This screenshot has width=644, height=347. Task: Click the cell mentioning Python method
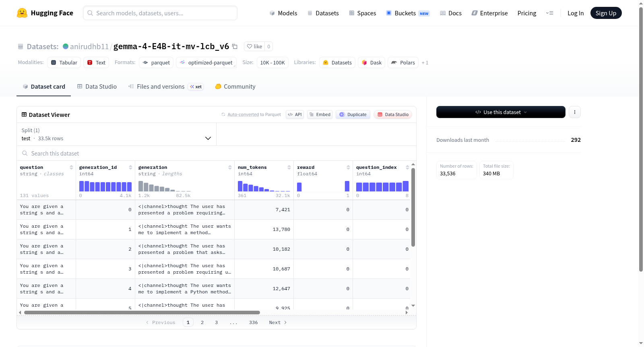point(185,289)
